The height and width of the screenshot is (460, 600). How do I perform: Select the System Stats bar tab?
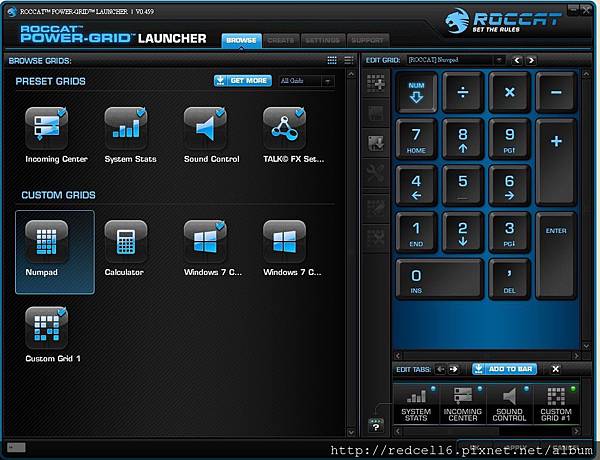coord(416,405)
